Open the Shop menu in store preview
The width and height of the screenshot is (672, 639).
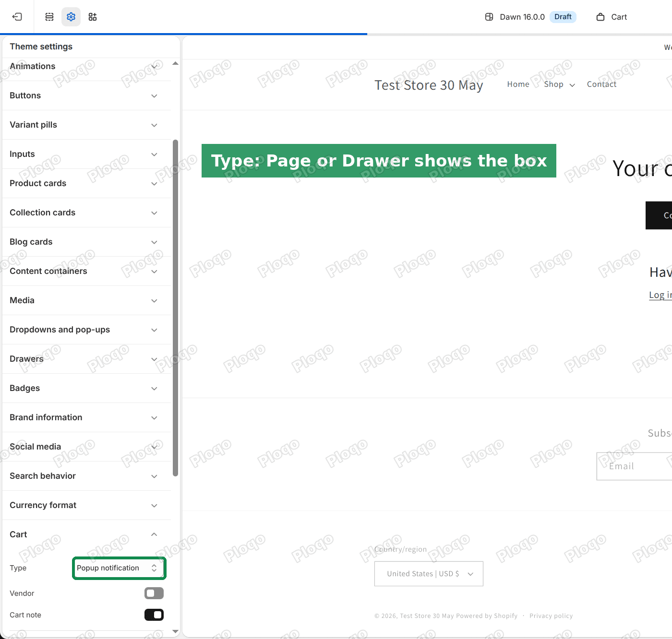point(559,84)
